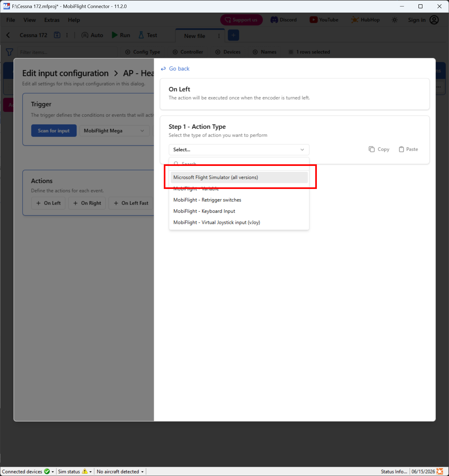The height and width of the screenshot is (476, 449).
Task: Click the save project disk icon
Action: [x=57, y=35]
